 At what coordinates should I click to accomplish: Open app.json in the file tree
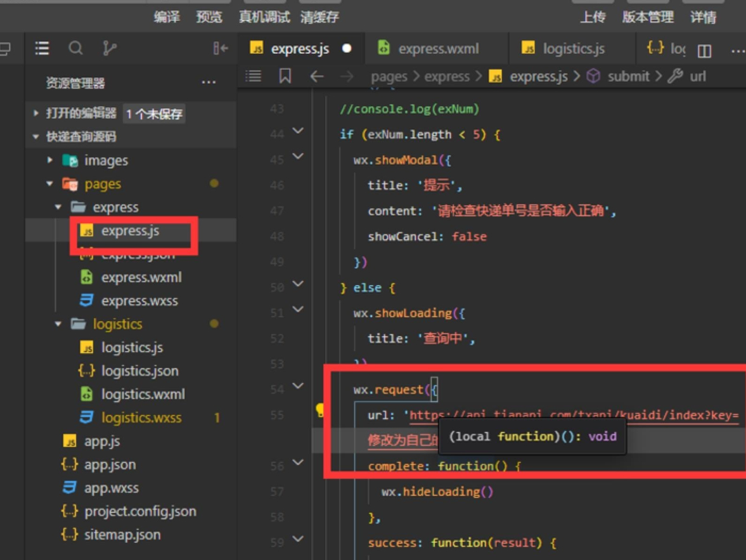point(110,464)
